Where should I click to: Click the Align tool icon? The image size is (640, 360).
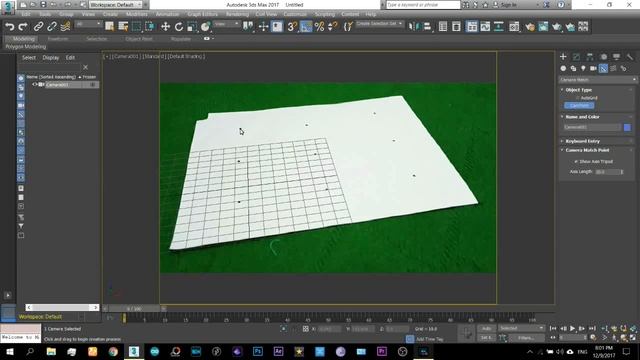point(427,27)
